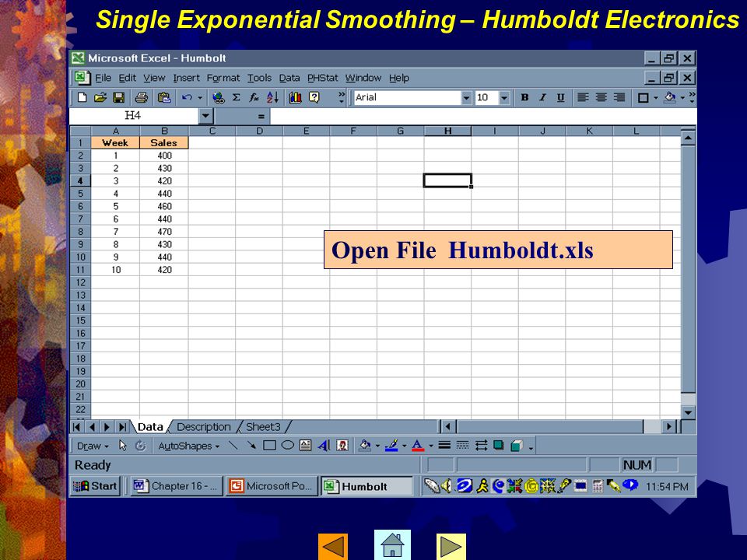
Task: Click the Free Rotate icon
Action: pyautogui.click(x=141, y=446)
